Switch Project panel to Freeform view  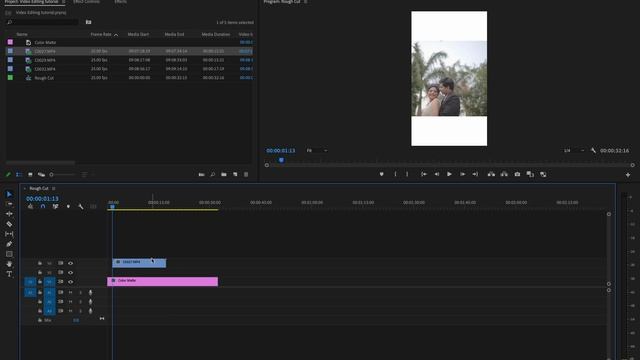coord(41,174)
